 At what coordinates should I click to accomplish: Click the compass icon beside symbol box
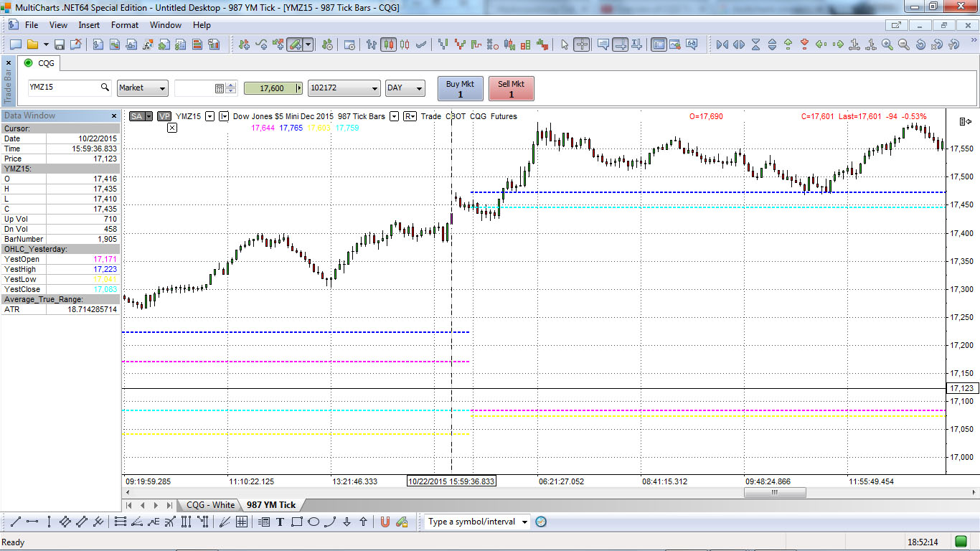pyautogui.click(x=541, y=522)
